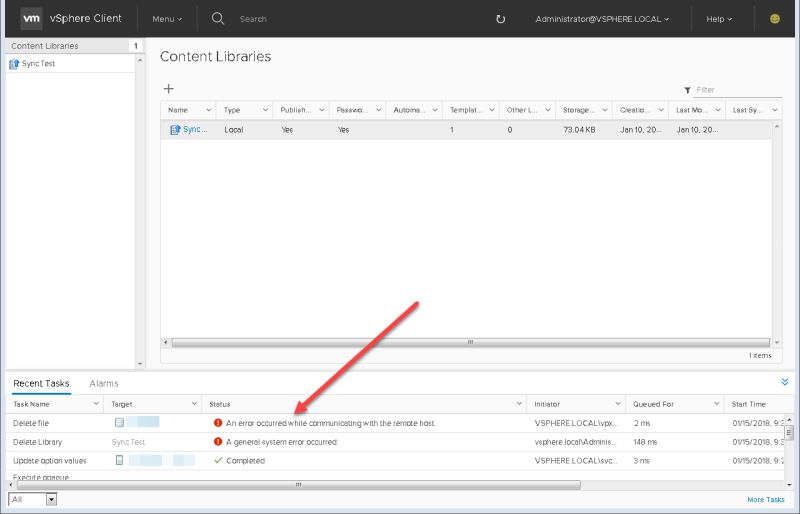Switch to the Recent Tasks tab
This screenshot has width=800, height=514.
tap(41, 383)
